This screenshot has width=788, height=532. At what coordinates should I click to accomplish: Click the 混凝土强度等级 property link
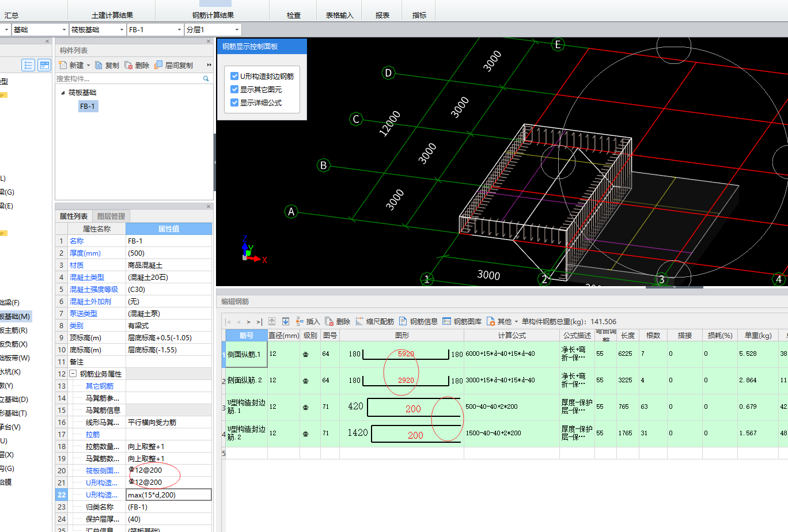[x=94, y=289]
